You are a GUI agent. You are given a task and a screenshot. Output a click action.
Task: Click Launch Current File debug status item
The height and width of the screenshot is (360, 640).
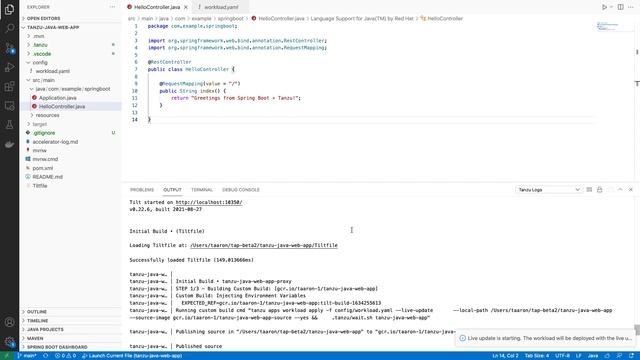pyautogui.click(x=132, y=356)
